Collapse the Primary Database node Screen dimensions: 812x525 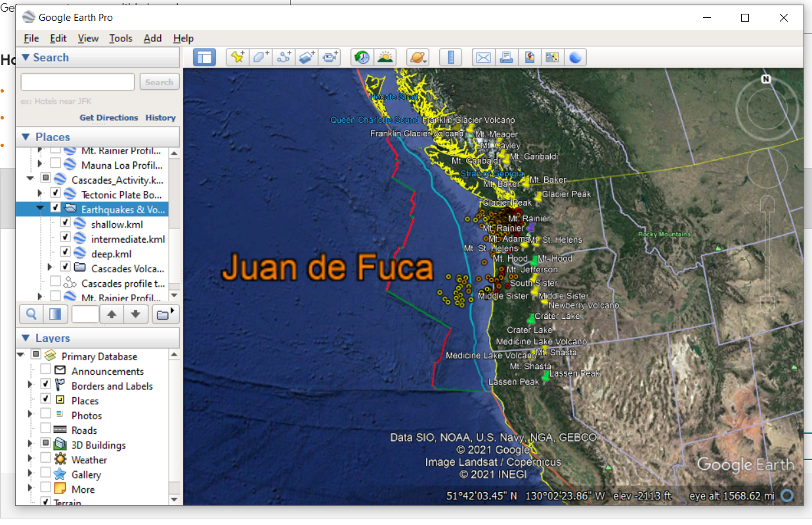20,356
